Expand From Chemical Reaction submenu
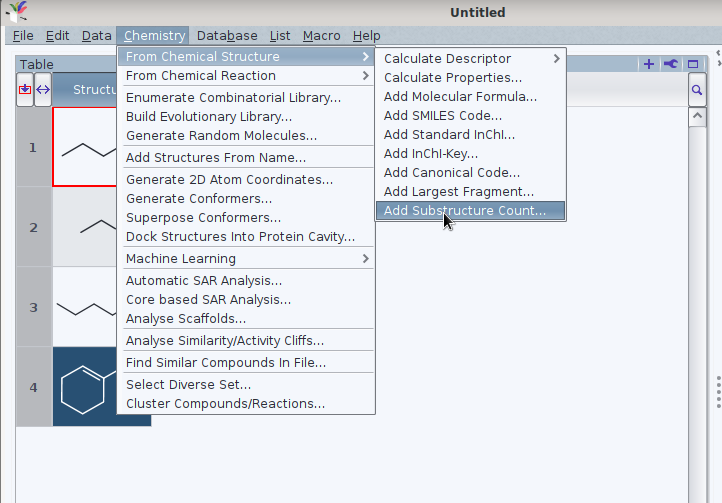 pyautogui.click(x=246, y=75)
